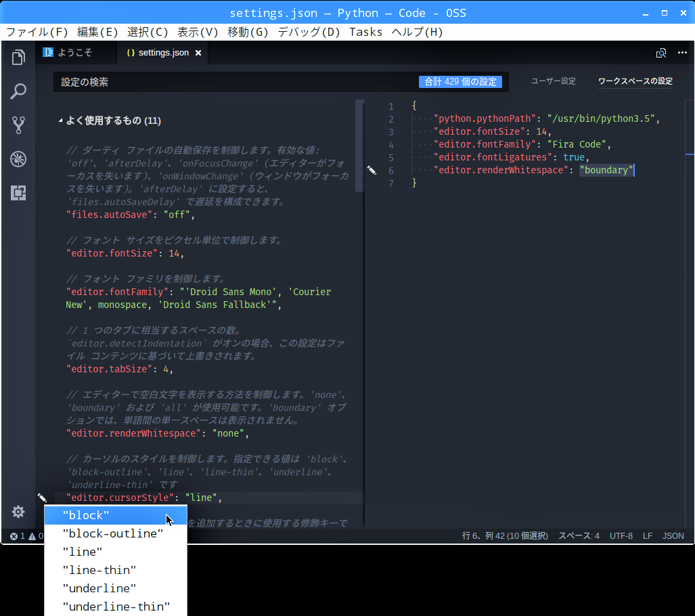
Task: Choose "underline-thin" from the cursor style list
Action: tap(116, 607)
